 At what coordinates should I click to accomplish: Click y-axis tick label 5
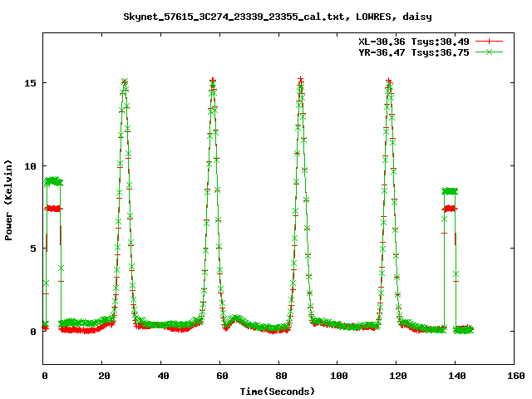pos(33,249)
